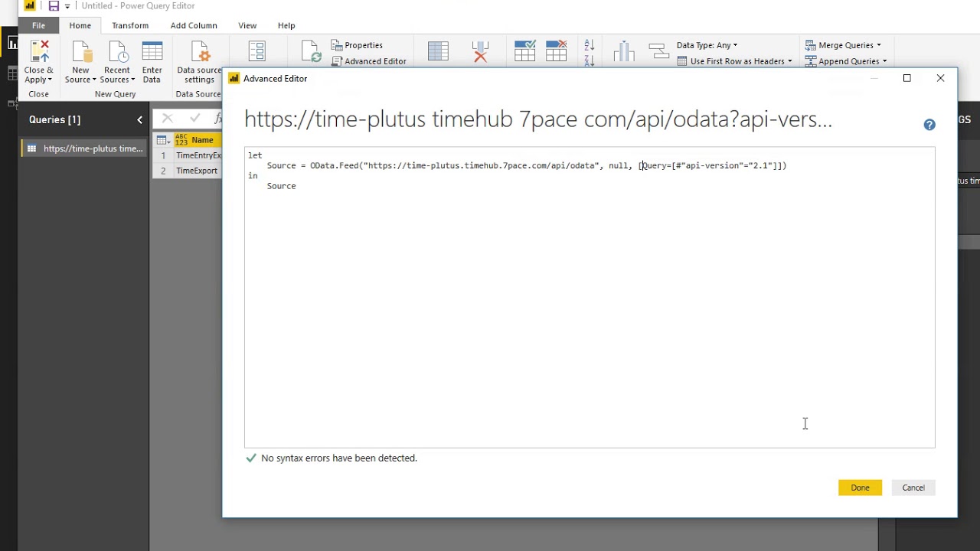Viewport: 980px width, 551px height.
Task: Click the Refresh Preview icon
Action: 311,51
